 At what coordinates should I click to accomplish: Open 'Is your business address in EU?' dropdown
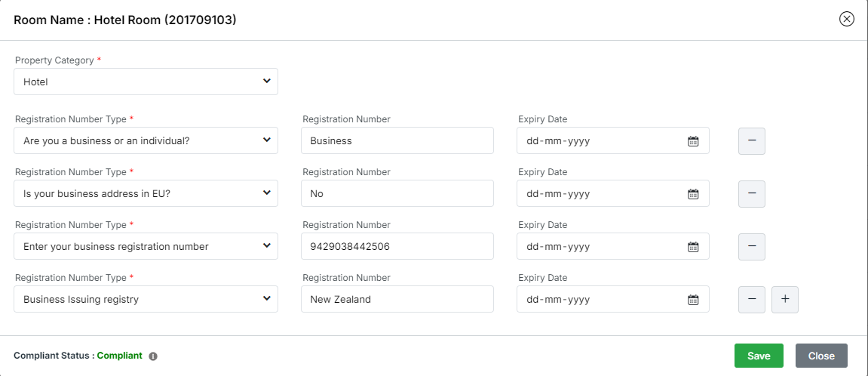146,193
